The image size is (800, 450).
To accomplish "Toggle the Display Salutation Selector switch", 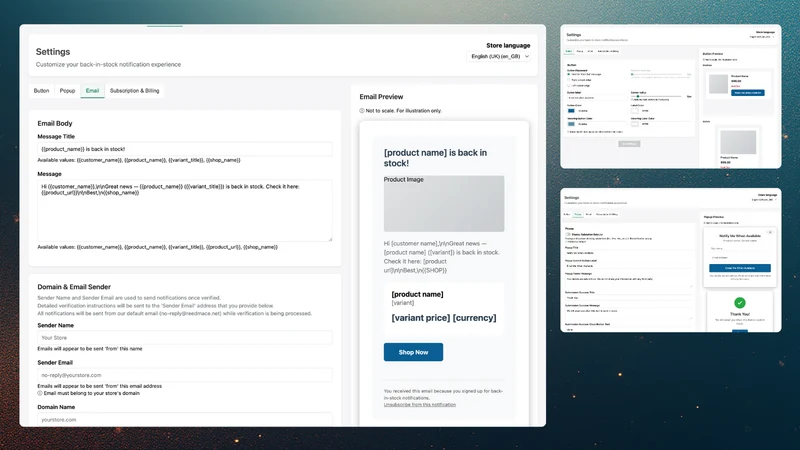I will click(568, 234).
